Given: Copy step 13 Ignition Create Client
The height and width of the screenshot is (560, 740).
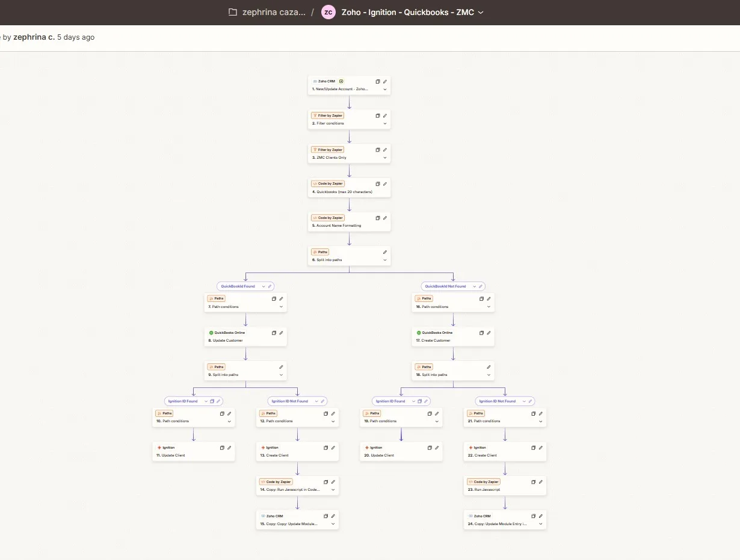Looking at the screenshot, I should point(326,448).
